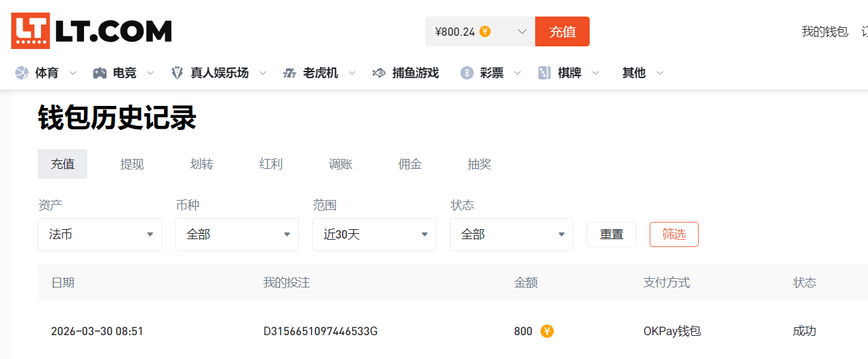This screenshot has width=868, height=359.
Task: Click the sports ball icon
Action: coord(22,73)
